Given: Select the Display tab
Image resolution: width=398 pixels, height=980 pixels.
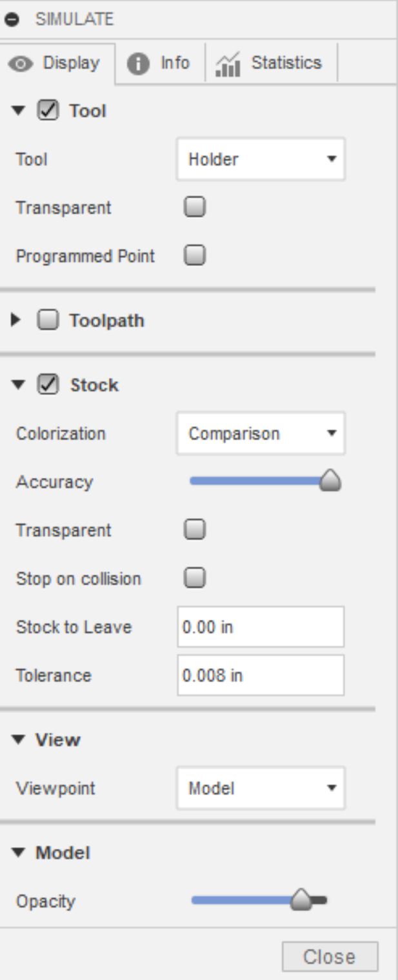Looking at the screenshot, I should point(57,63).
